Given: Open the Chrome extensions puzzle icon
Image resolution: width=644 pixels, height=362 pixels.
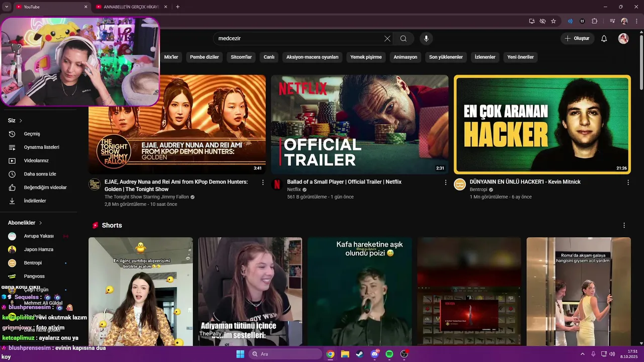Looking at the screenshot, I should (595, 21).
